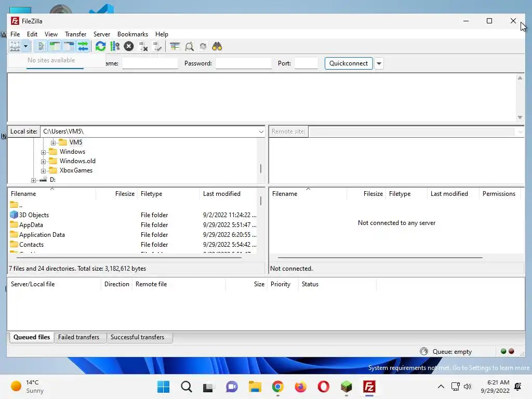Search for files with the binoculars icon
This screenshot has height=399, width=532.
[217, 46]
